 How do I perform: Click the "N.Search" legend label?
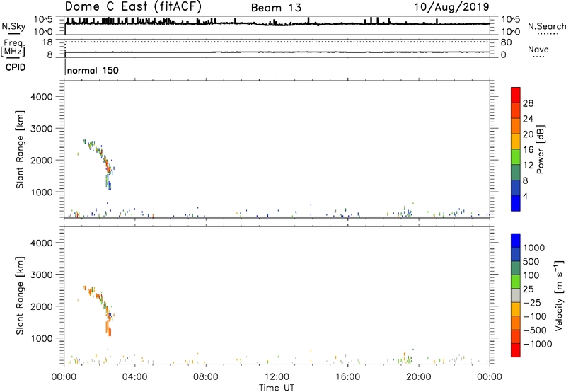coord(546,26)
